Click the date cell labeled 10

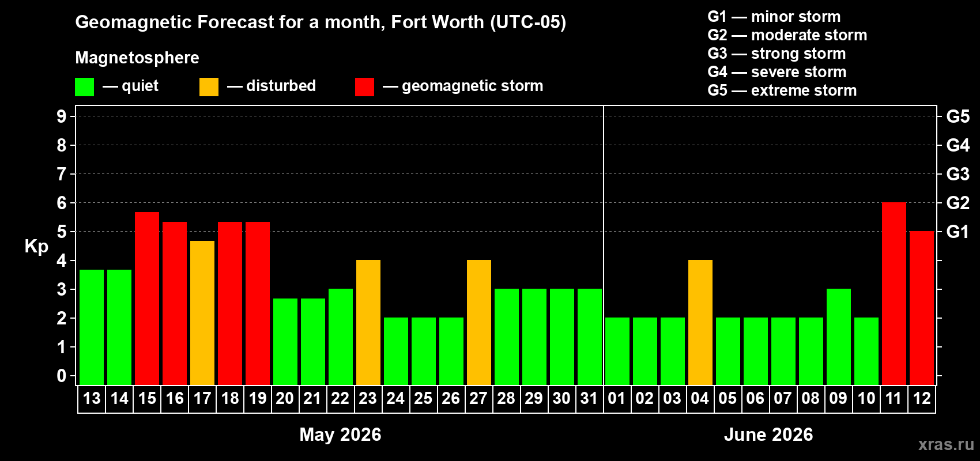pyautogui.click(x=866, y=399)
